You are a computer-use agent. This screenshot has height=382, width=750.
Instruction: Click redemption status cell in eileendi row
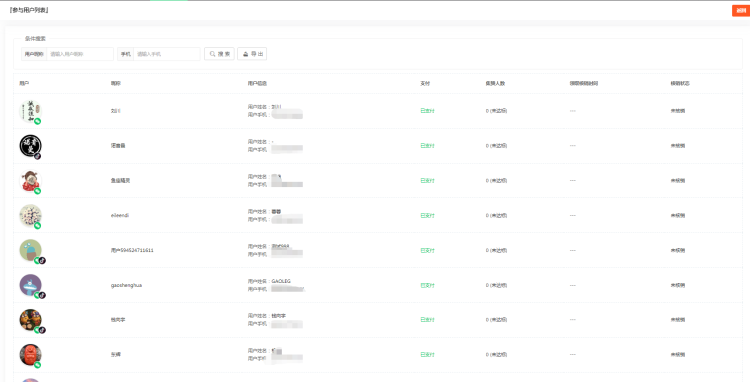[x=678, y=216]
